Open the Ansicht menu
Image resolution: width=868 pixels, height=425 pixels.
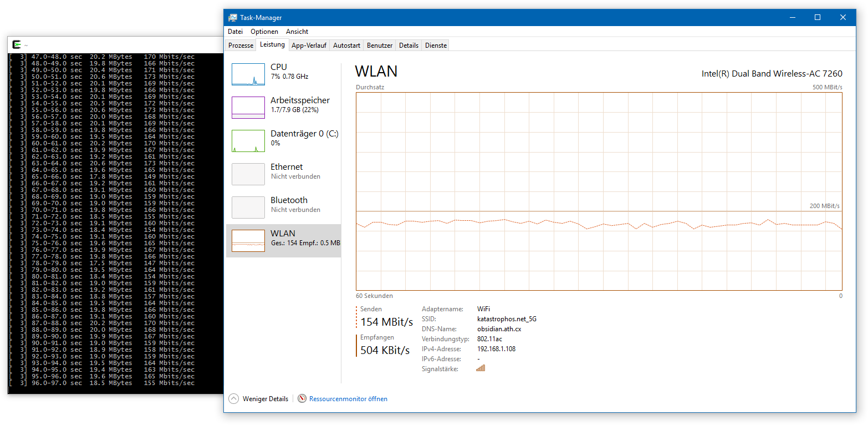point(297,32)
